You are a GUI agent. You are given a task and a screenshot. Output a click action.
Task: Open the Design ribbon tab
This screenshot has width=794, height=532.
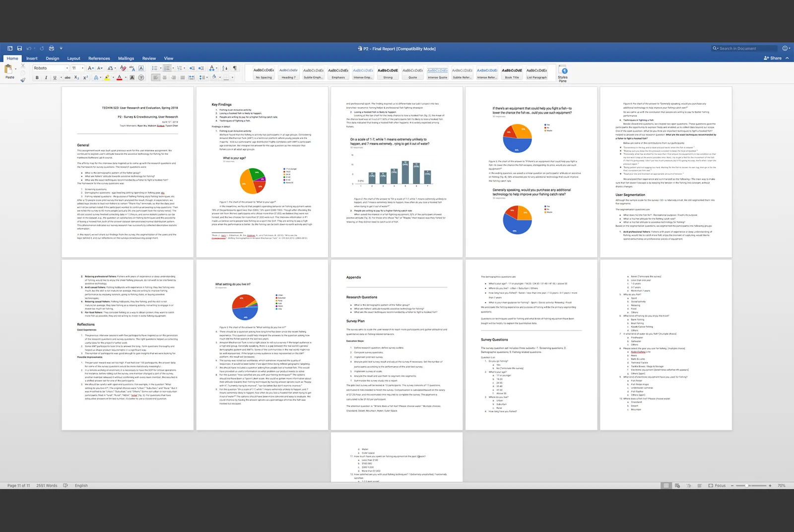tap(53, 59)
